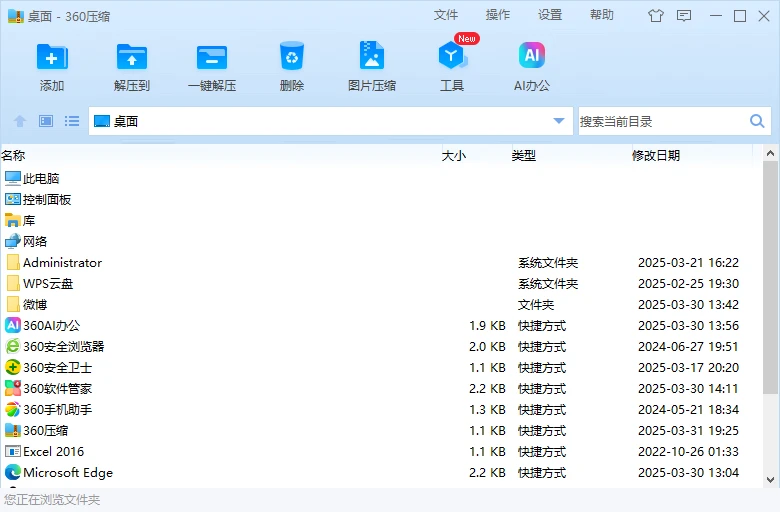Select the 360AI办公 shortcut icon

tap(13, 325)
